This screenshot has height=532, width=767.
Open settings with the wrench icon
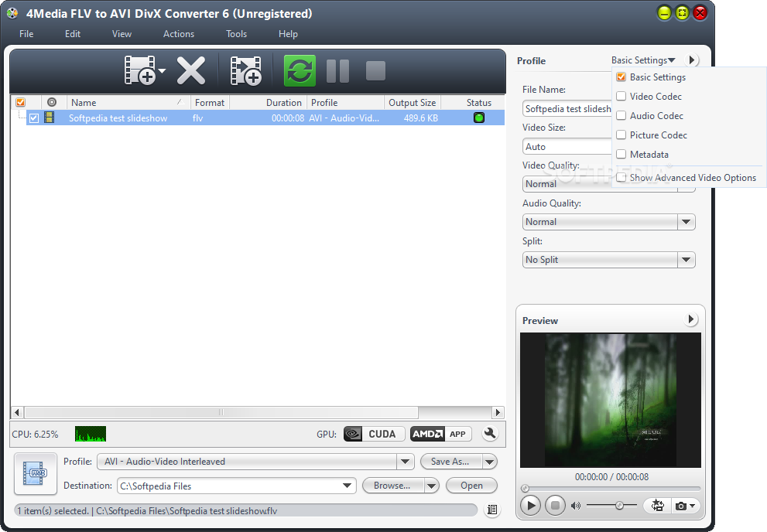490,433
